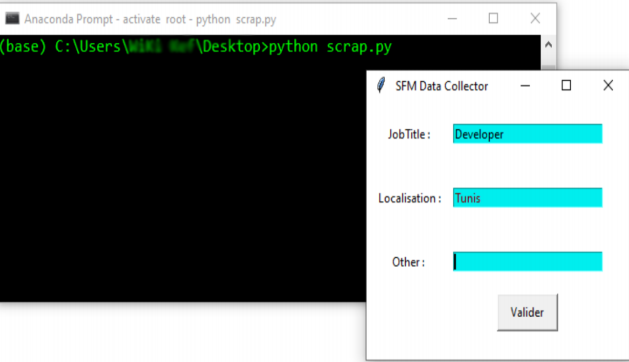Click the Anaconda Prompt window title text
This screenshot has height=362, width=629.
150,19
